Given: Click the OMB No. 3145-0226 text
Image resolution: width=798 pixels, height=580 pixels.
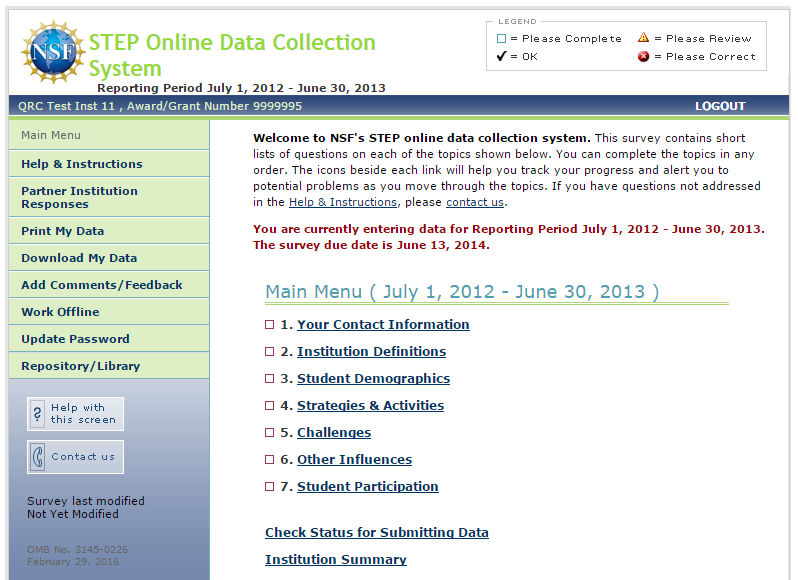Looking at the screenshot, I should pos(77,549).
